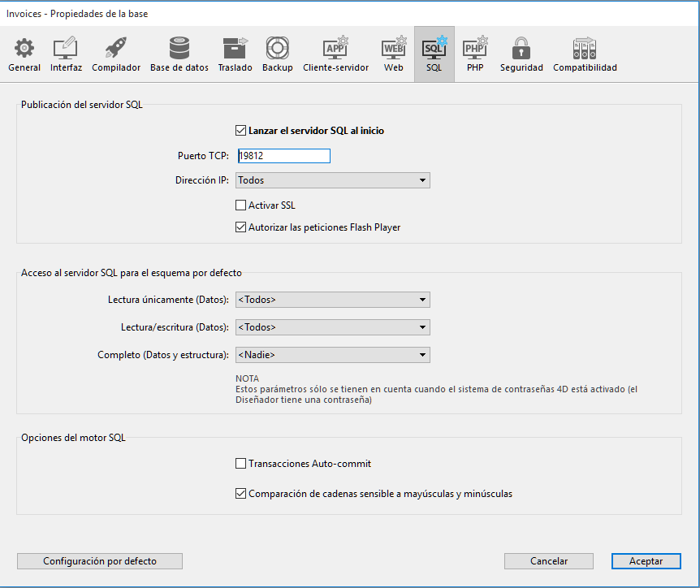Select the Compilador rocket icon

(116, 49)
